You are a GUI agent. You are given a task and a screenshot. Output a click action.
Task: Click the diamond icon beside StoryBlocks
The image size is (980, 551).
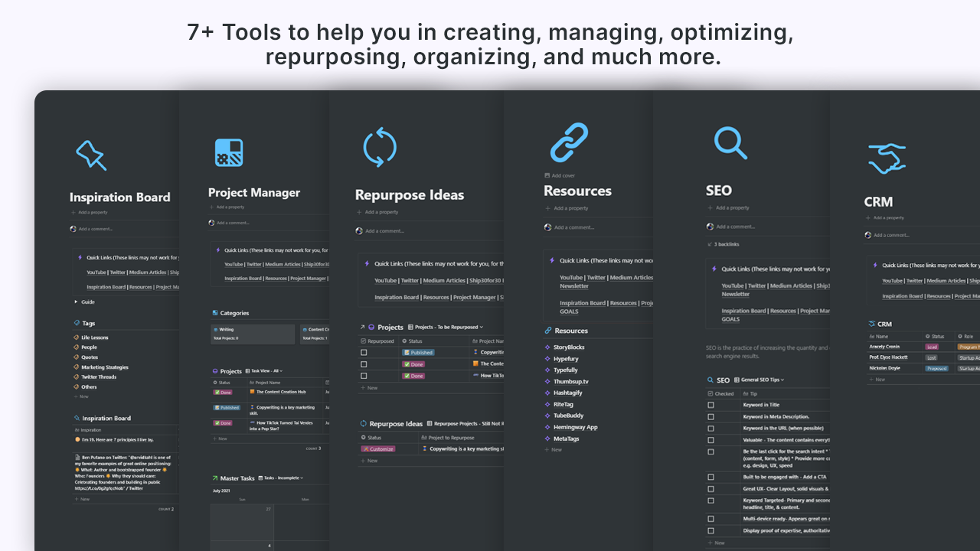point(547,347)
